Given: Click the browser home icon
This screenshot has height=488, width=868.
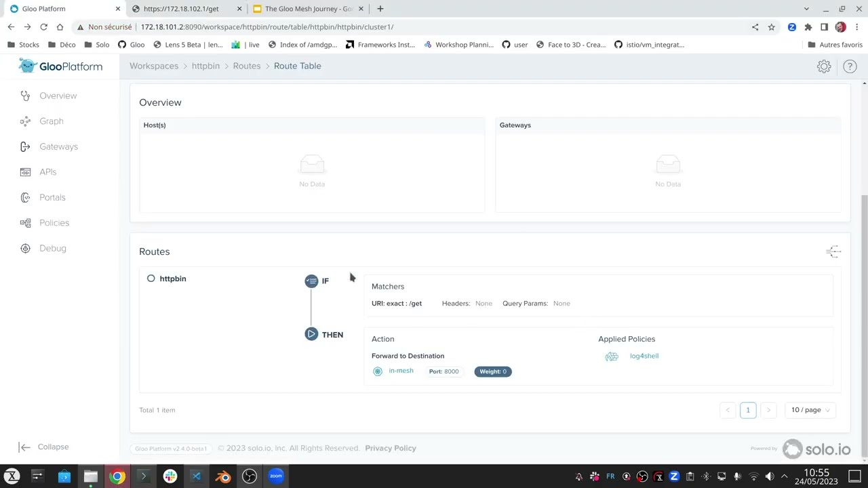Looking at the screenshot, I should pos(60,27).
